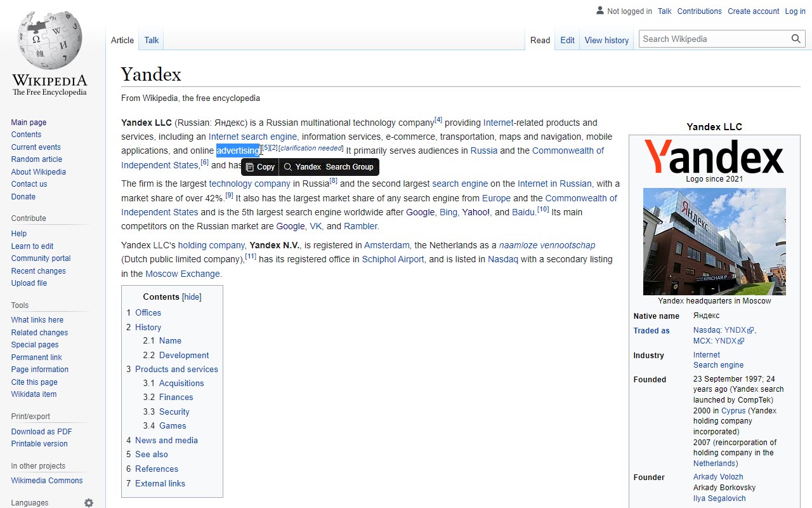The image size is (812, 508).
Task: Click the search magnifier icon
Action: pyautogui.click(x=796, y=39)
